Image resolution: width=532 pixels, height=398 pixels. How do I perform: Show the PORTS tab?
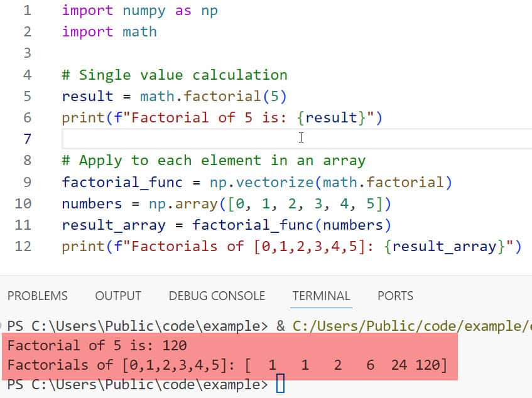[x=395, y=296]
